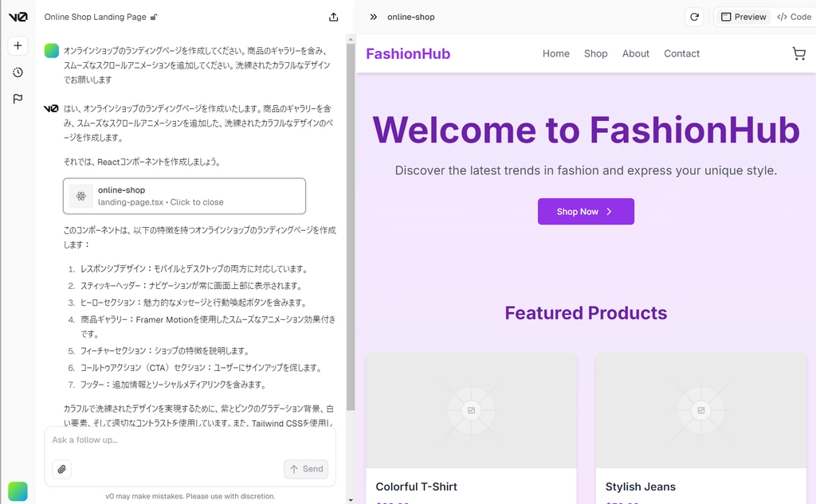Click the Discover the latest trends tagline

(586, 170)
